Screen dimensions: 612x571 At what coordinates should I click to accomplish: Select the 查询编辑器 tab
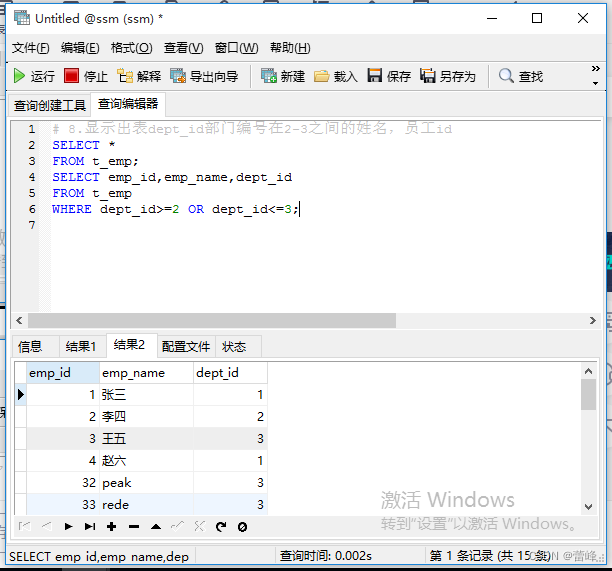tap(128, 104)
